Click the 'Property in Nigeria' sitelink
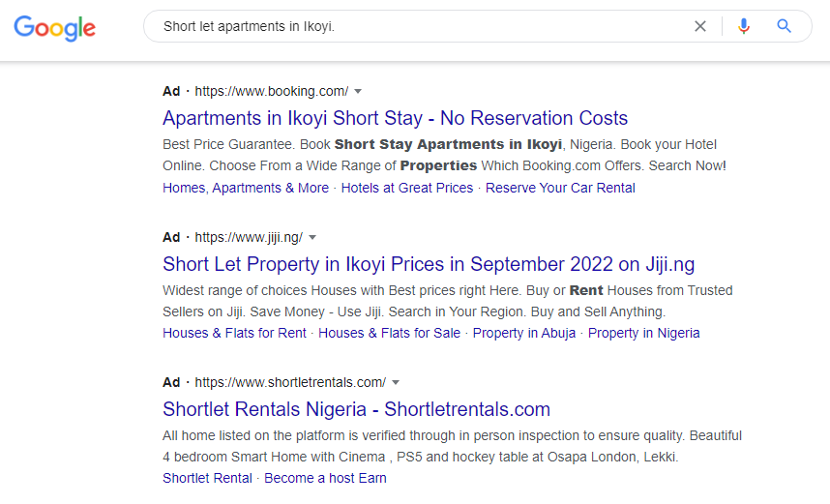 coord(643,333)
